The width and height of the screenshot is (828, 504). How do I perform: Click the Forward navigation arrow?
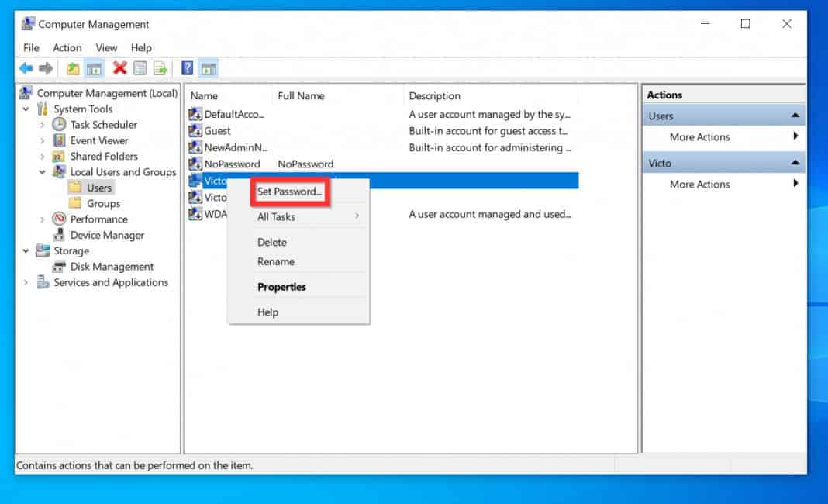pyautogui.click(x=44, y=68)
